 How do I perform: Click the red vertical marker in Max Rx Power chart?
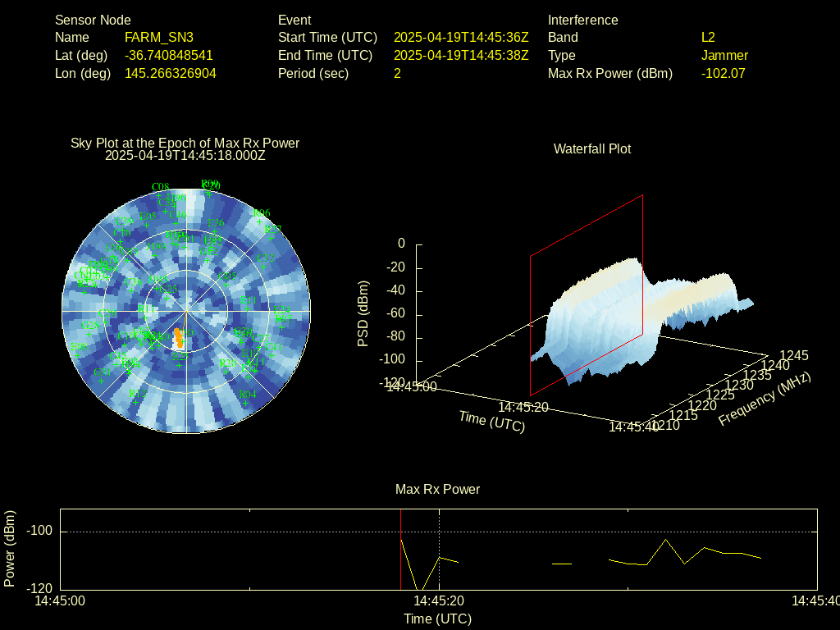tap(400, 549)
